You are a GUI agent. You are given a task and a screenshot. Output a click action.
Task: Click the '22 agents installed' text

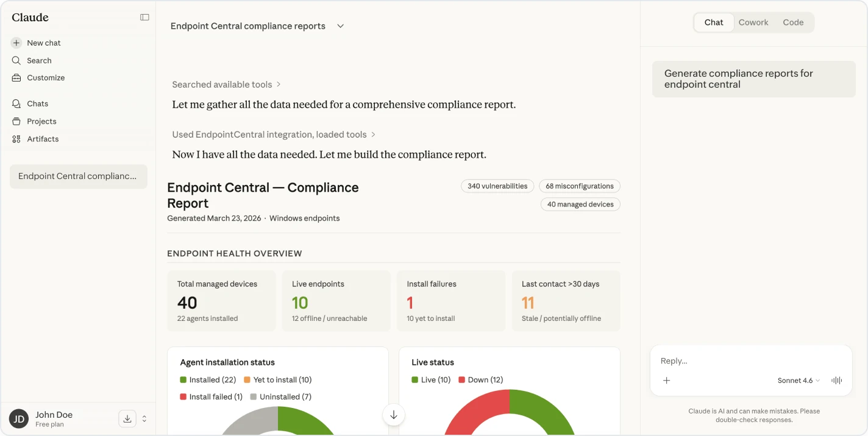[207, 318]
